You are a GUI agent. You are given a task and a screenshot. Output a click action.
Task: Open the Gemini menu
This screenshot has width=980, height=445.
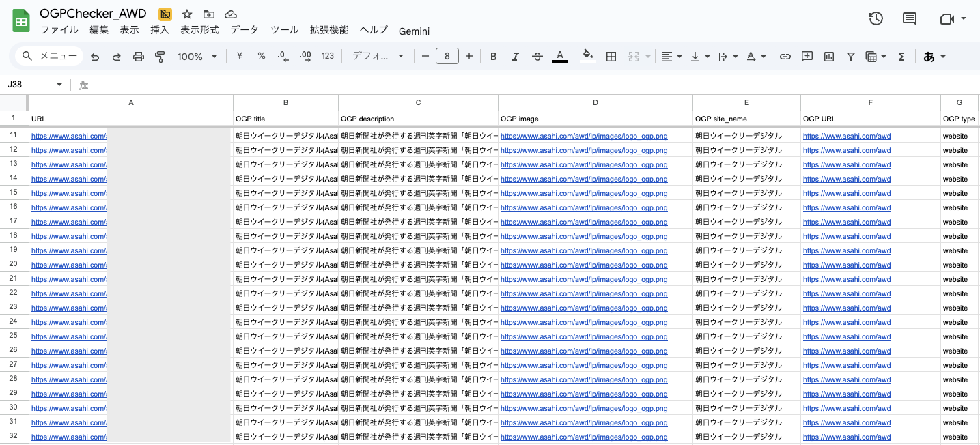point(415,31)
